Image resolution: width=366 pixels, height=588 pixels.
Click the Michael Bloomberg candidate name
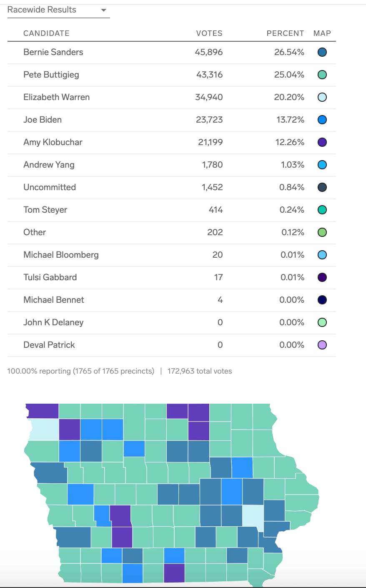point(60,255)
